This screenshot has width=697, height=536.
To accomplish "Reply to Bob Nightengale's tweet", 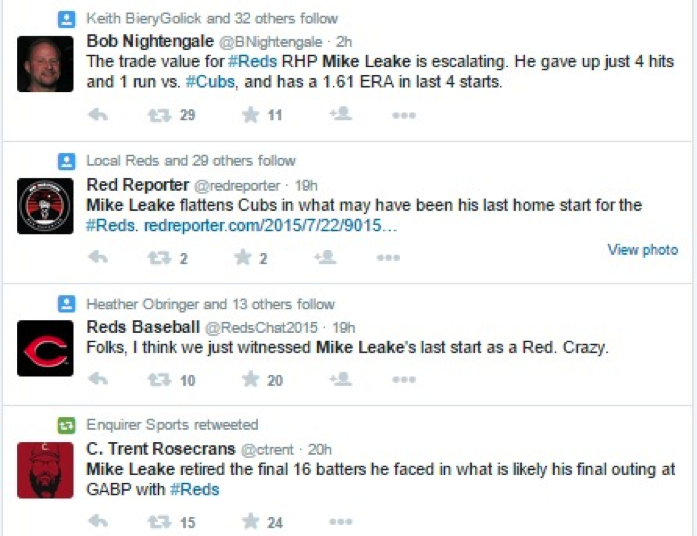I will (98, 115).
